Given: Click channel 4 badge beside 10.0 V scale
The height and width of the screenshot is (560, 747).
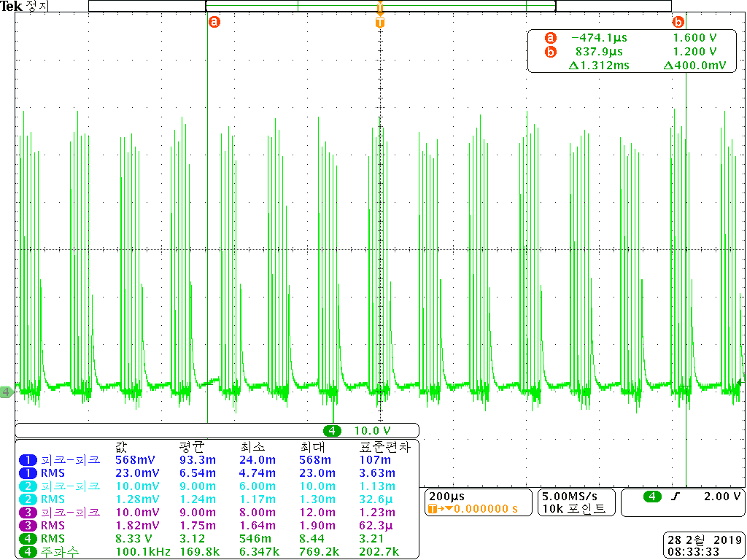Looking at the screenshot, I should click(332, 430).
